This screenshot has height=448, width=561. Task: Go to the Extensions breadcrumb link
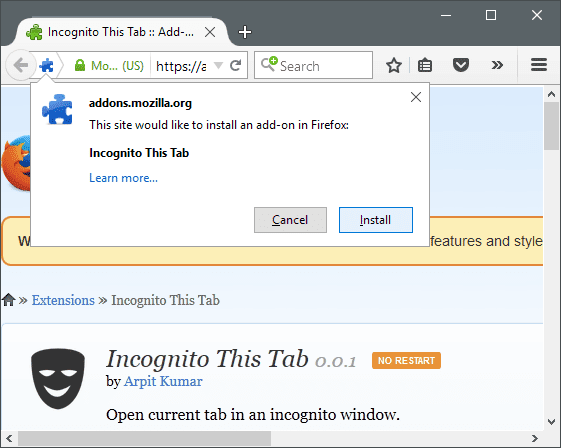pos(63,300)
